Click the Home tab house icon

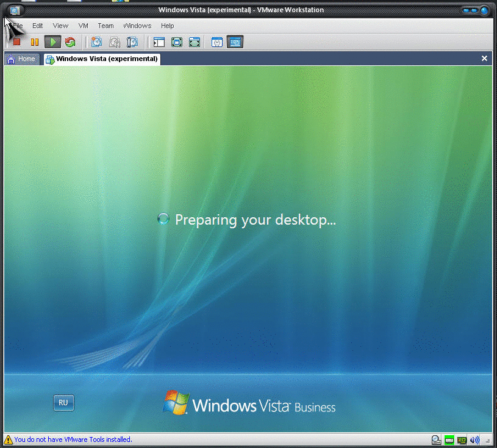(x=11, y=59)
